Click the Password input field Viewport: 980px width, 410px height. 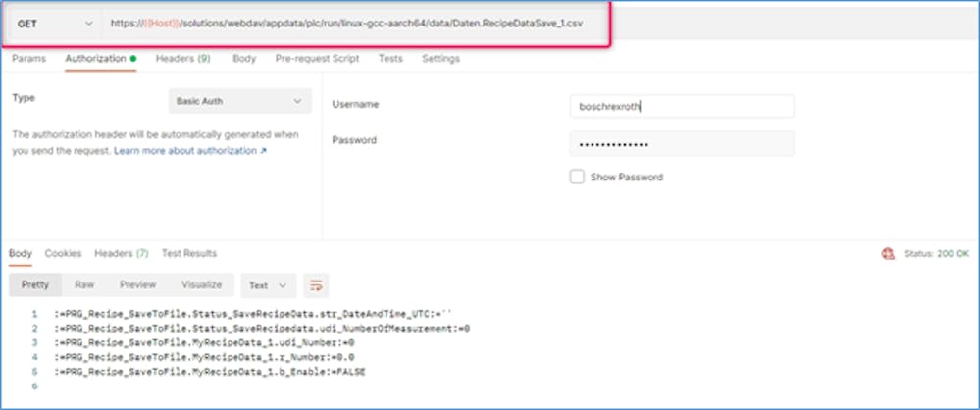click(681, 144)
